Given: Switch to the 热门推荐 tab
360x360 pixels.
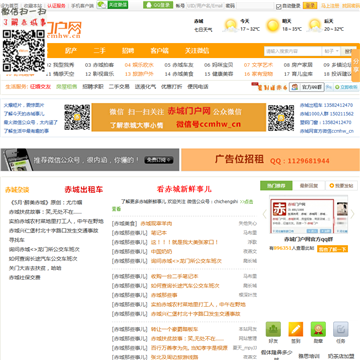Looking at the screenshot, I should coord(276,186).
